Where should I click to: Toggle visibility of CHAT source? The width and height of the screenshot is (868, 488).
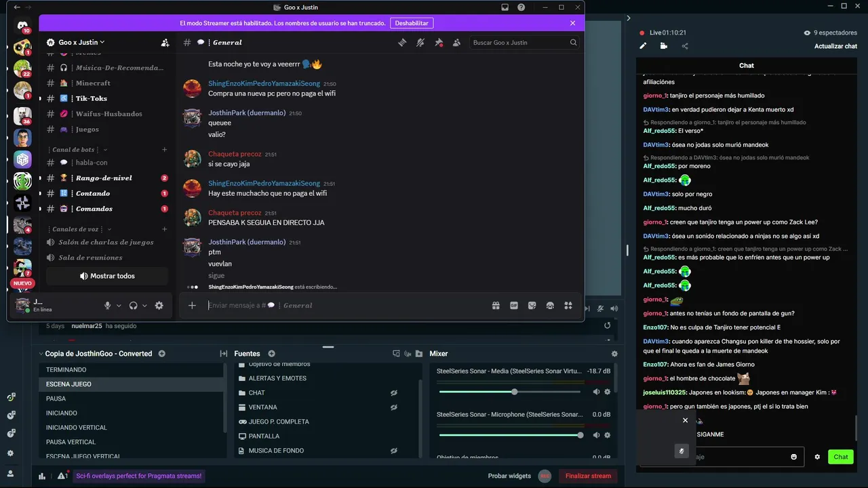393,393
